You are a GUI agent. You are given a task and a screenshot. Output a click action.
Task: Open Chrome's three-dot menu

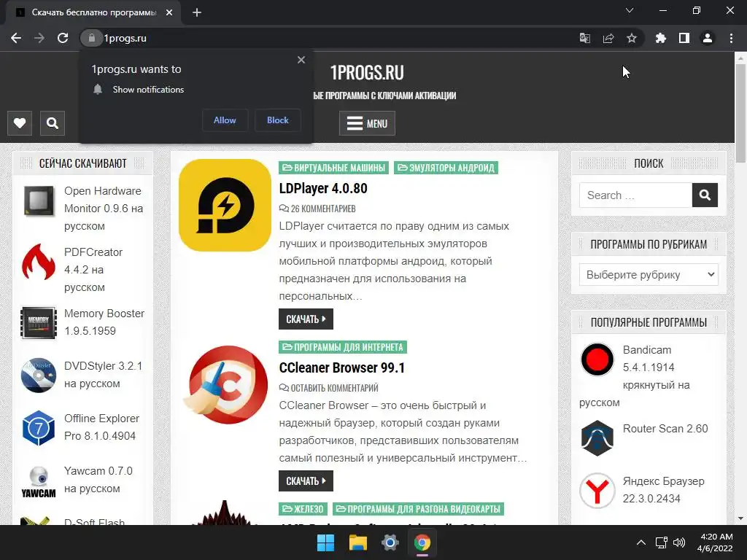(731, 38)
